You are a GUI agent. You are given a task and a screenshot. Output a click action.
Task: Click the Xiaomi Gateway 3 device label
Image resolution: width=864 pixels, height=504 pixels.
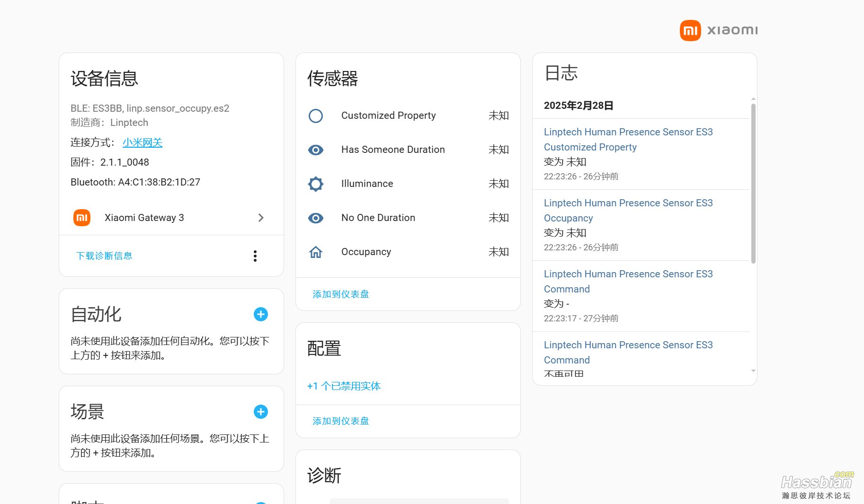click(x=144, y=218)
